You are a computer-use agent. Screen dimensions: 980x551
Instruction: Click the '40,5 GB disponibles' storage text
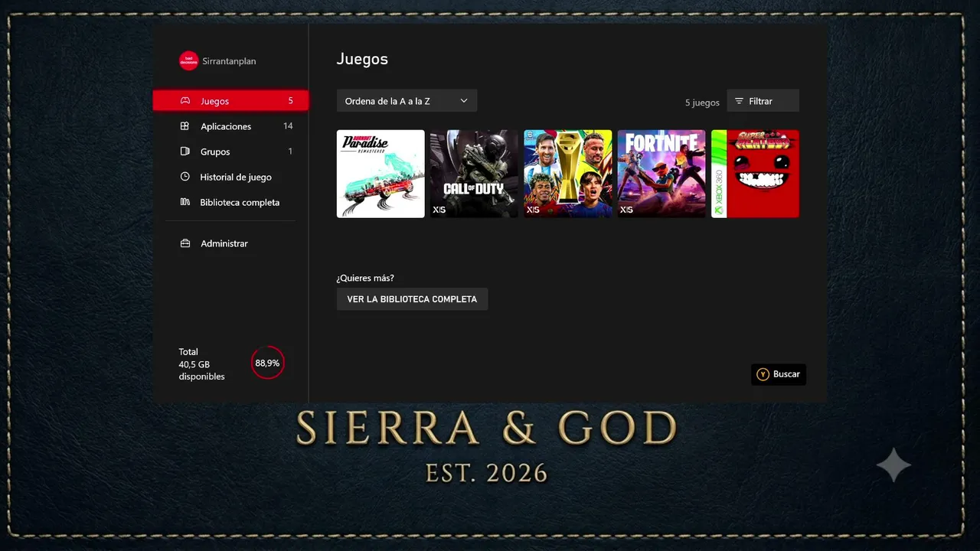202,370
